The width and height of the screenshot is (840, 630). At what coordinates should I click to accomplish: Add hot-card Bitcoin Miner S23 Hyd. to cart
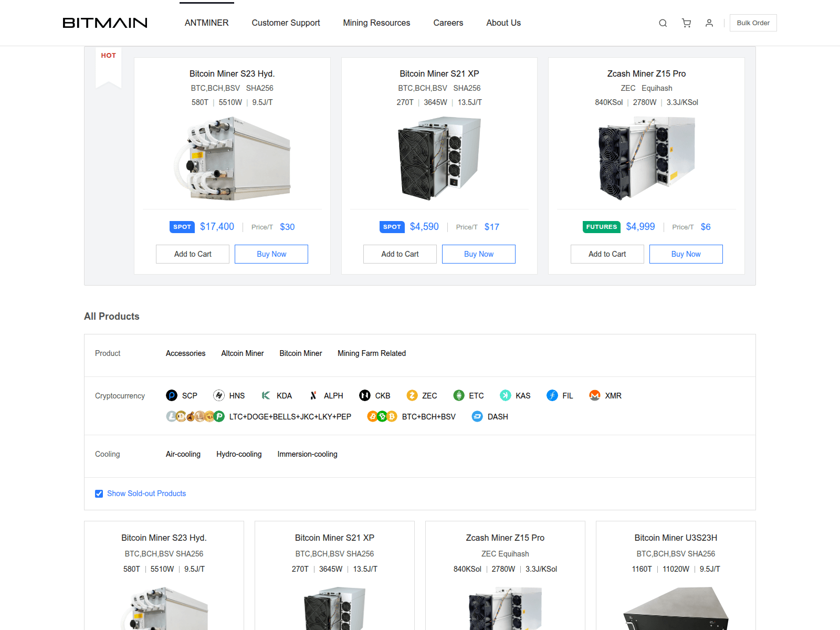pos(193,254)
